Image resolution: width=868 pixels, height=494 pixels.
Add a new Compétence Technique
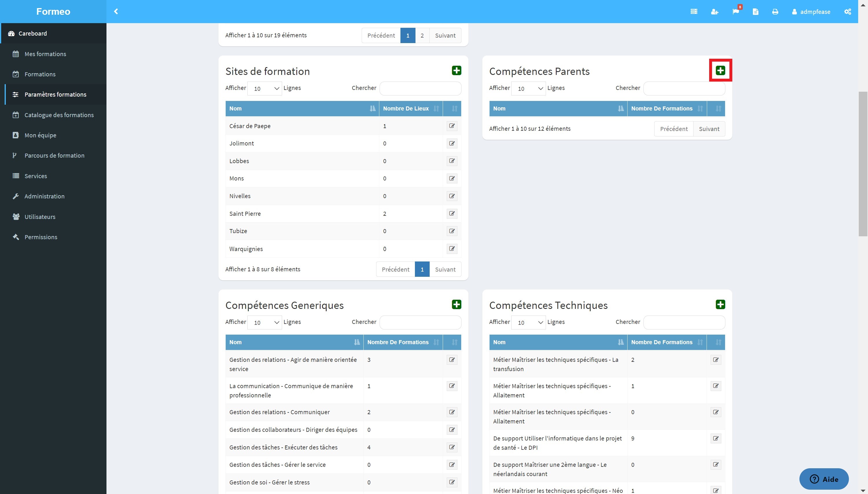(x=720, y=304)
